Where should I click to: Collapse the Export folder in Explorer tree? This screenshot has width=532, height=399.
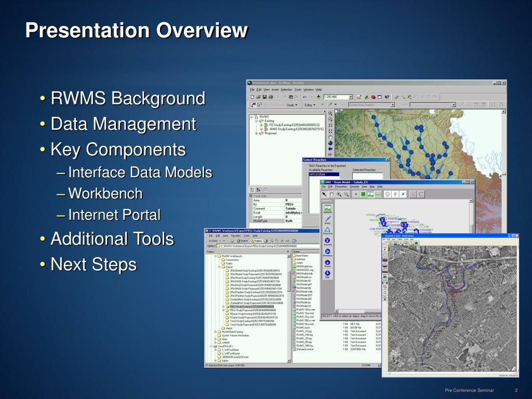219,267
